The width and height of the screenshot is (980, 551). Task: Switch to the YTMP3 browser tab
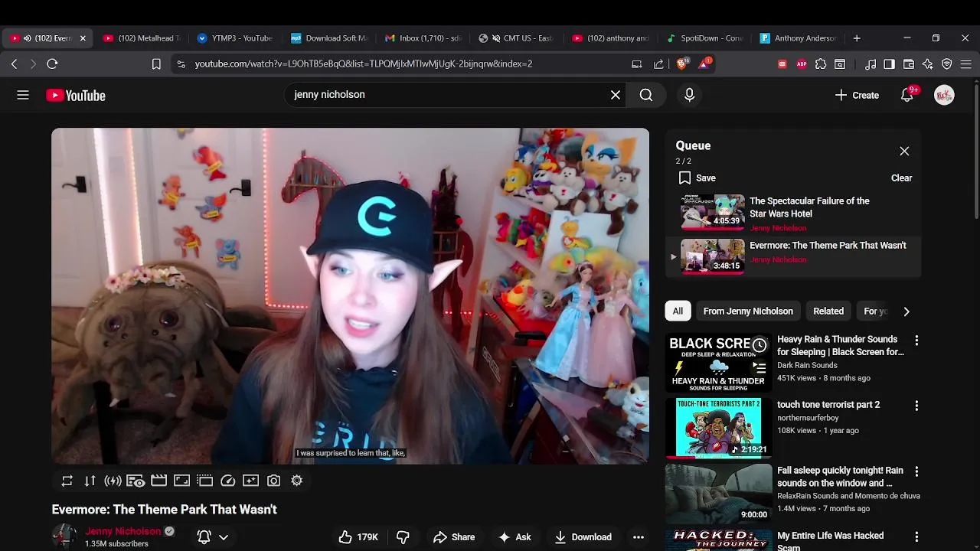coord(235,38)
